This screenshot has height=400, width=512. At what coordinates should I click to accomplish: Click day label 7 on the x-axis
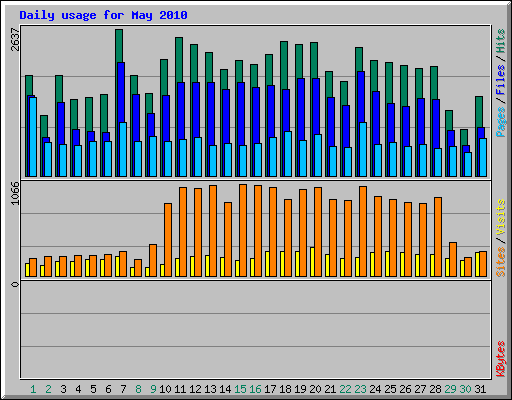[123, 389]
